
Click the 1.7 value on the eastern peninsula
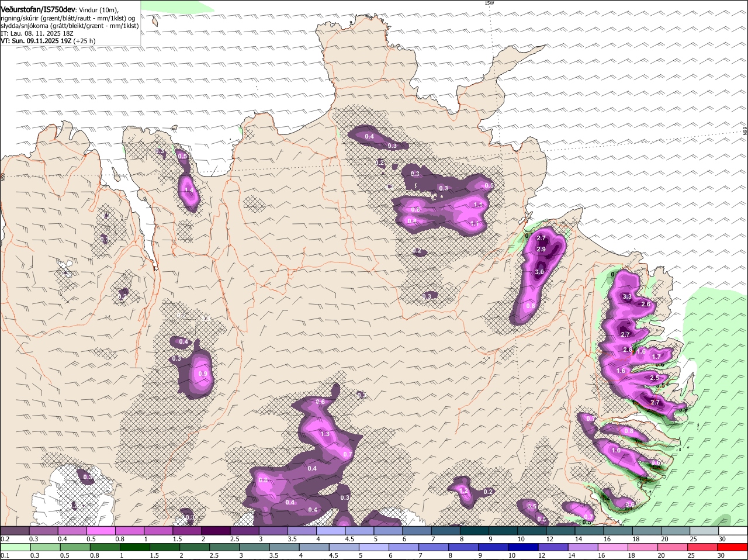656,357
